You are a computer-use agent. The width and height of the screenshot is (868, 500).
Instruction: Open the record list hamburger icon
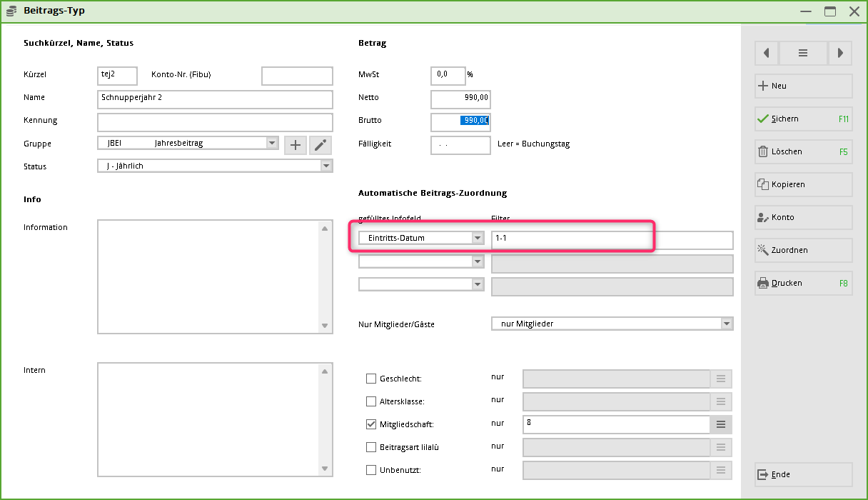803,53
